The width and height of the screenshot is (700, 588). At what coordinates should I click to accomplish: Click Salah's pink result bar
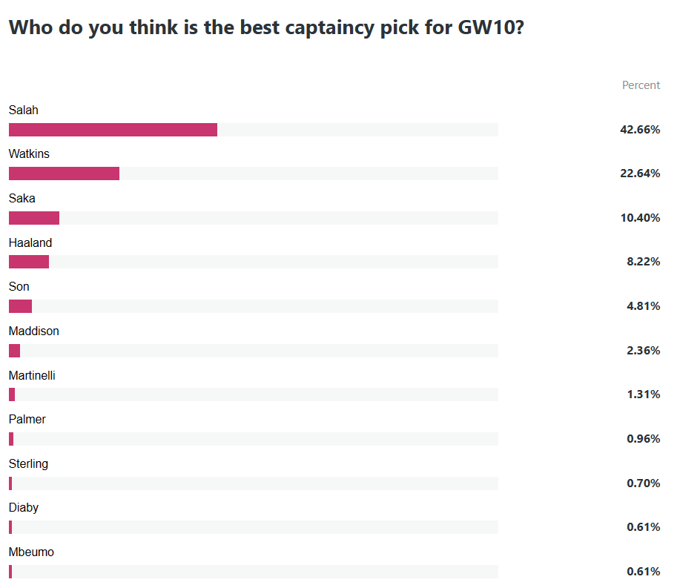click(x=113, y=130)
